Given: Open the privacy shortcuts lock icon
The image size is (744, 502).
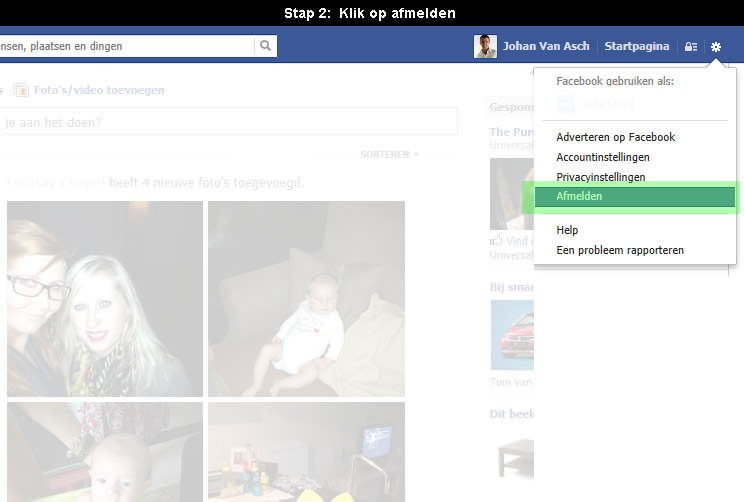Looking at the screenshot, I should pos(691,46).
